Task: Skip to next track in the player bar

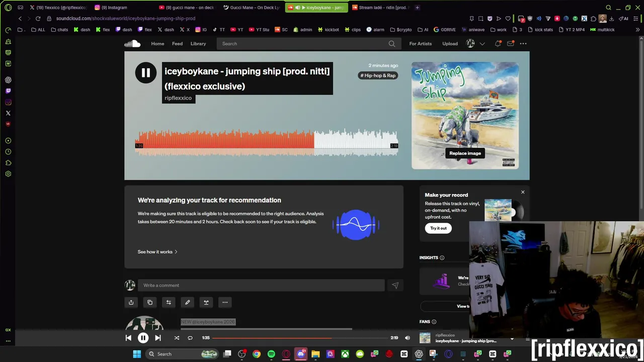Action: [x=157, y=338]
